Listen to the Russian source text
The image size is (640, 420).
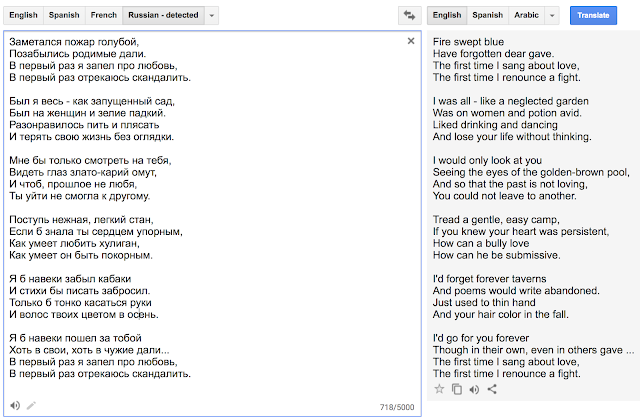tap(14, 405)
